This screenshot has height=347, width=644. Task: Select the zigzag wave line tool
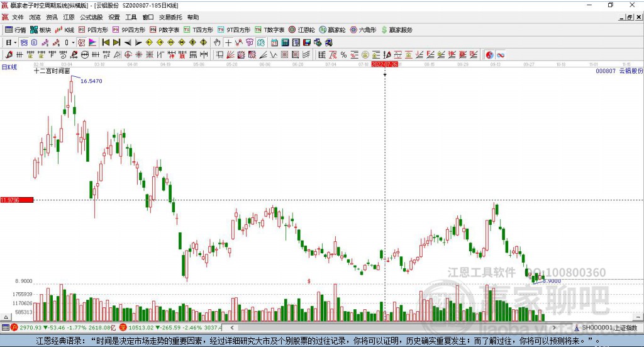tap(273, 55)
